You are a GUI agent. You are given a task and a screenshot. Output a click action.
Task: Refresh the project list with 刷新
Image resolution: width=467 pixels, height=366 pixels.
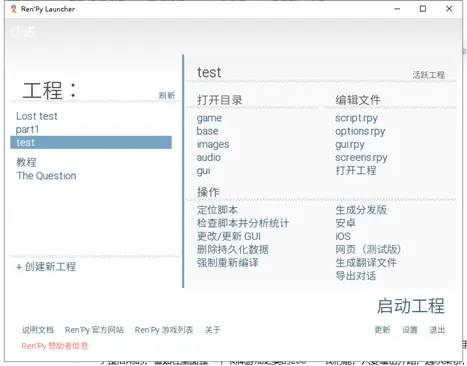[x=167, y=95]
